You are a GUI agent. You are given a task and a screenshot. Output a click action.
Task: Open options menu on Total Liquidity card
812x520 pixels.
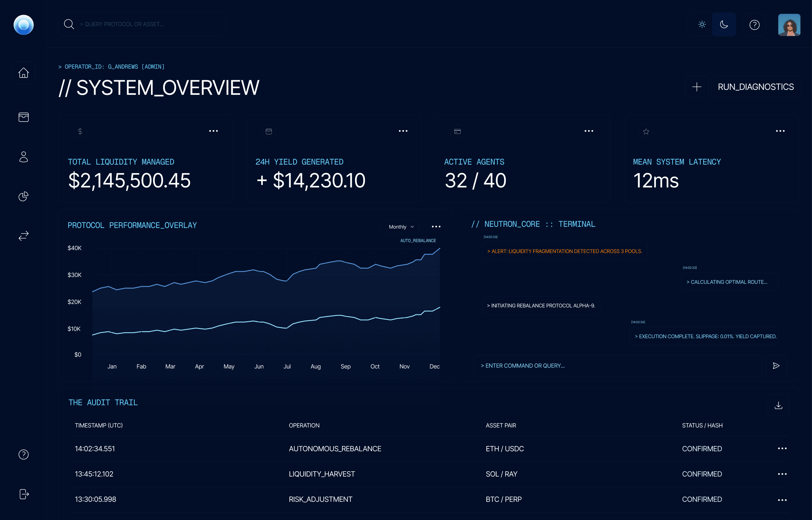point(213,131)
